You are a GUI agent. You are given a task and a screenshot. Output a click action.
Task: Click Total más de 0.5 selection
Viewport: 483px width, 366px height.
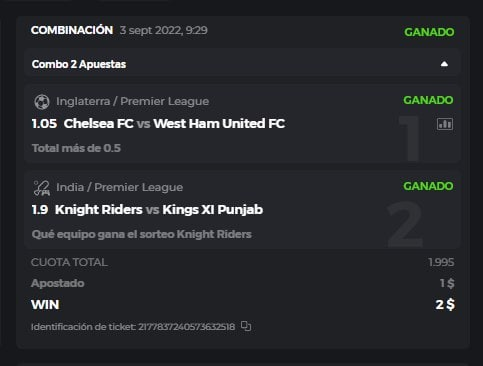tap(76, 148)
